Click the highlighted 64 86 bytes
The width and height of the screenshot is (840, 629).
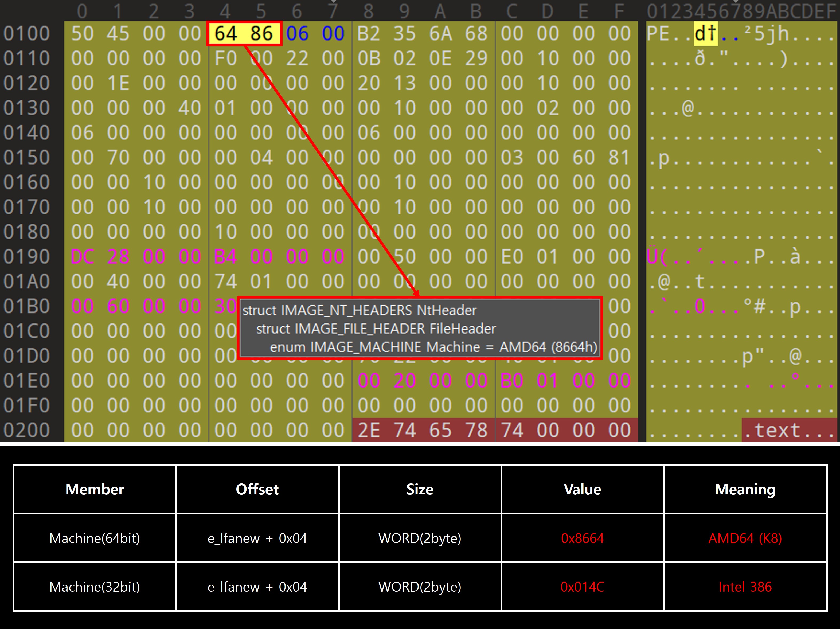244,33
